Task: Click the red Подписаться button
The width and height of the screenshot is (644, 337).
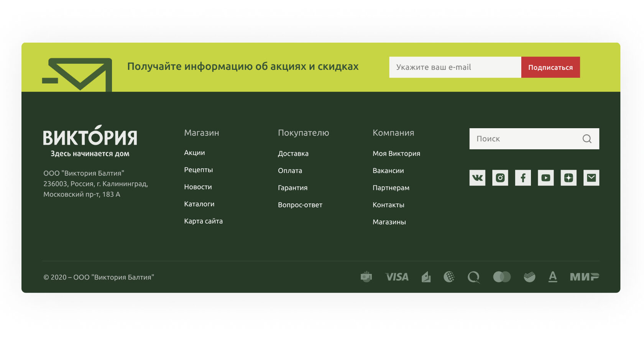Action: click(x=550, y=67)
